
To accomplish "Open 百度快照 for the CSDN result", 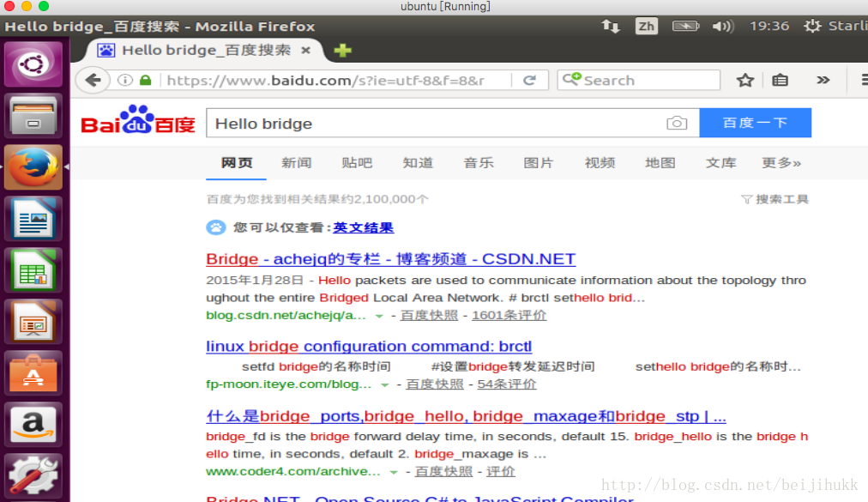I will click(x=429, y=315).
